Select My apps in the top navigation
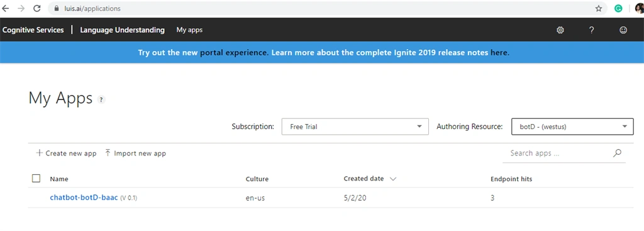This screenshot has height=231, width=644. tap(189, 30)
